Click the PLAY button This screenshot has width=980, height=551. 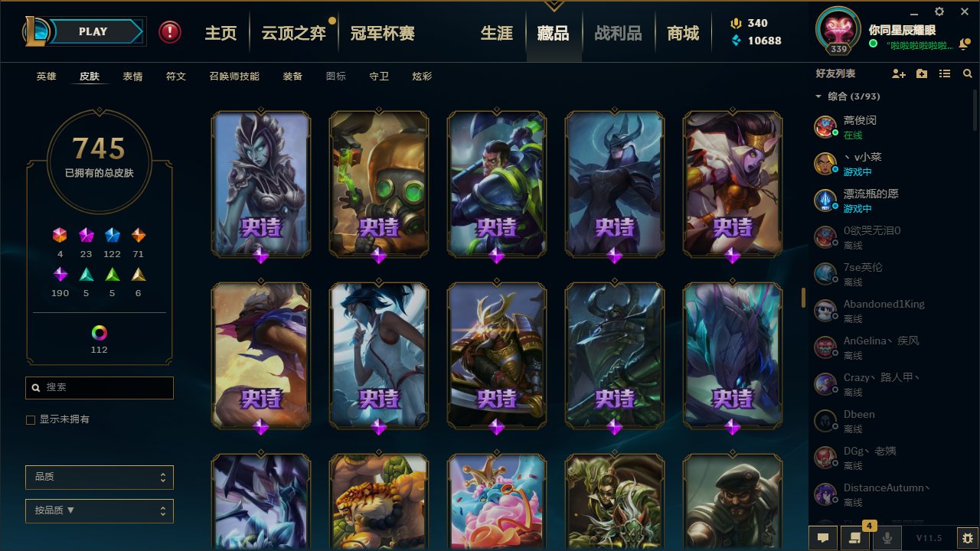pyautogui.click(x=93, y=31)
